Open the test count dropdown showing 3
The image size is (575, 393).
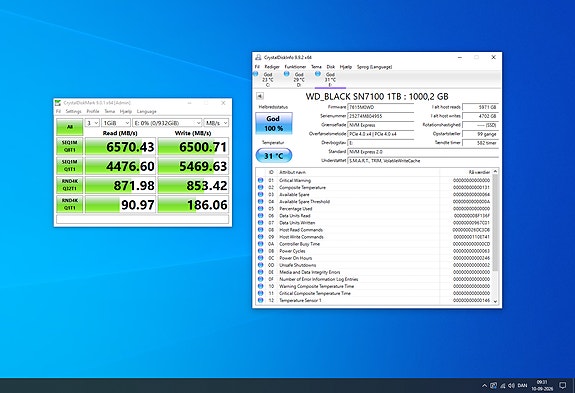point(92,123)
